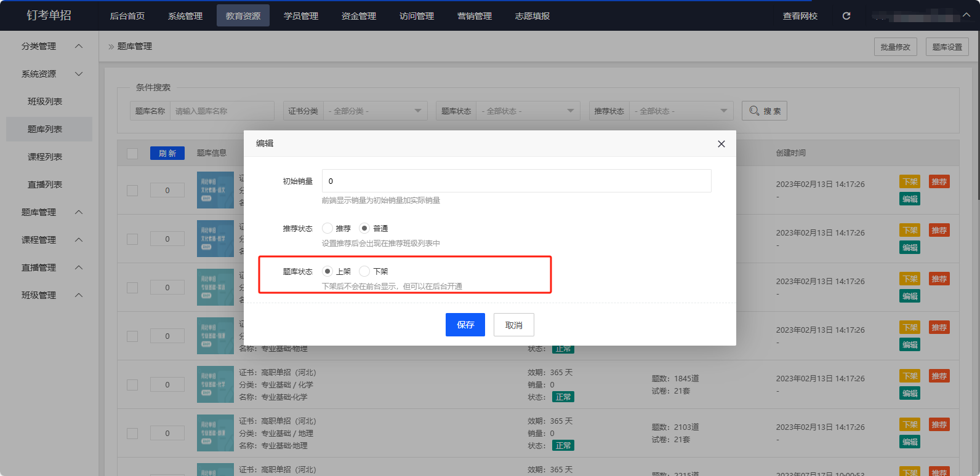Click the search magnifier 搜索 button
Viewport: 980px width, 476px height.
765,111
